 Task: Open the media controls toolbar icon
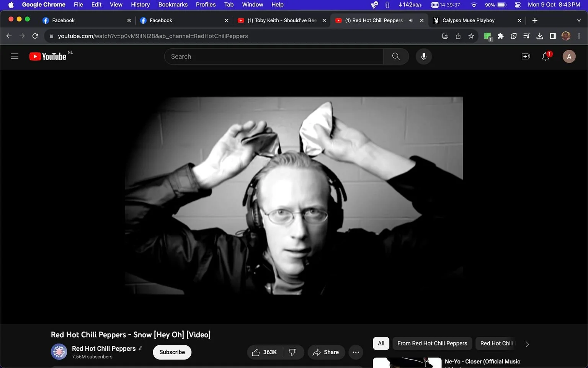[x=527, y=36]
